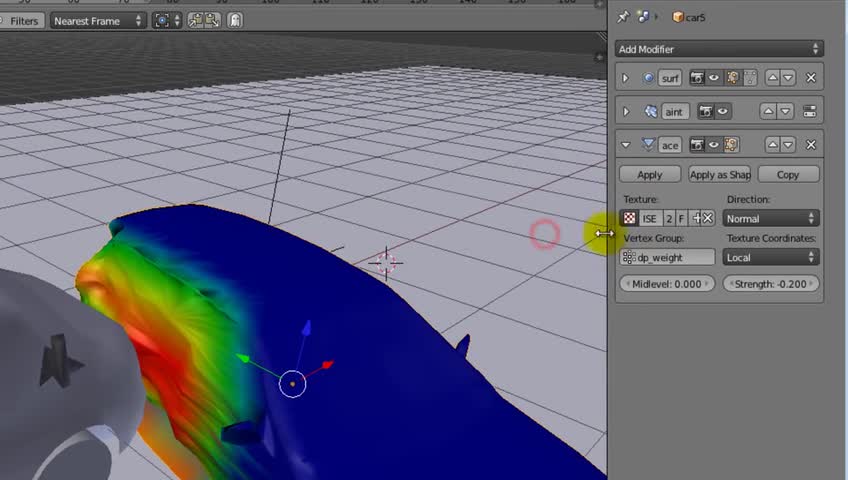Click the blue Z axis manipulator arrow
This screenshot has height=480, width=848.
tap(307, 328)
